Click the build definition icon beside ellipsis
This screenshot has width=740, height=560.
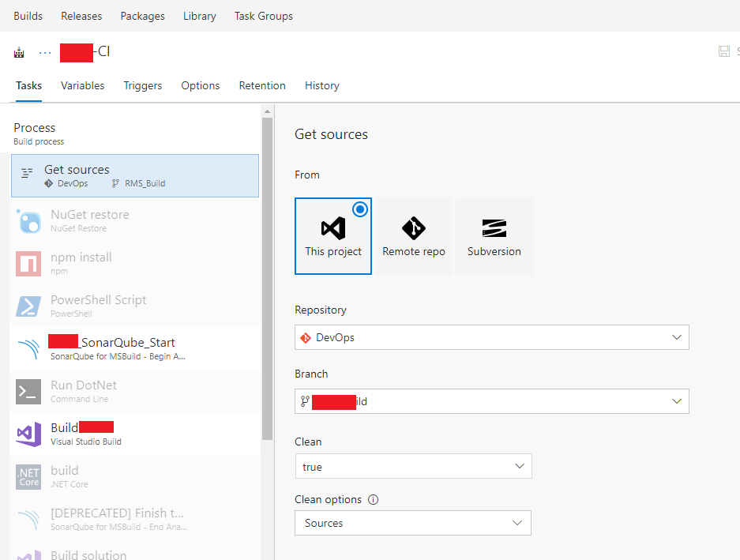(19, 52)
